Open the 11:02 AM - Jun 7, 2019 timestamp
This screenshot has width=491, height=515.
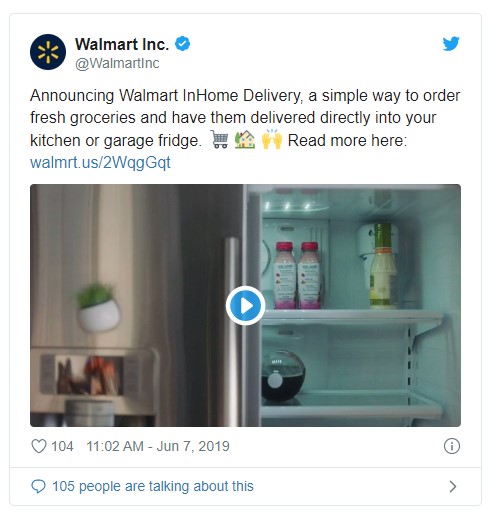tap(158, 446)
